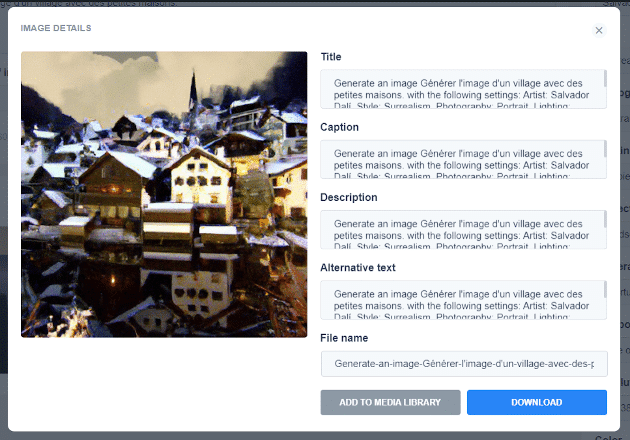Click the Title label
The width and height of the screenshot is (630, 440).
pos(331,57)
